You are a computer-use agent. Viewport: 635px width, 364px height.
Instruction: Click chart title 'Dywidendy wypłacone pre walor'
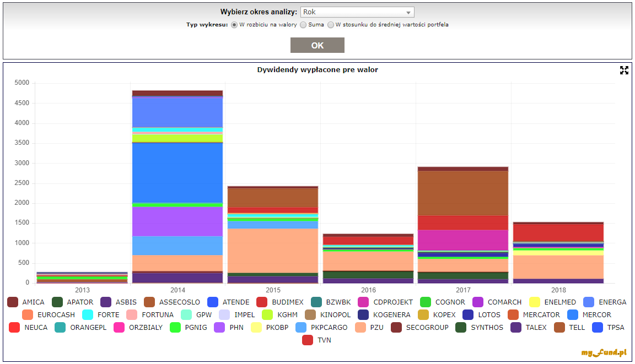(317, 69)
